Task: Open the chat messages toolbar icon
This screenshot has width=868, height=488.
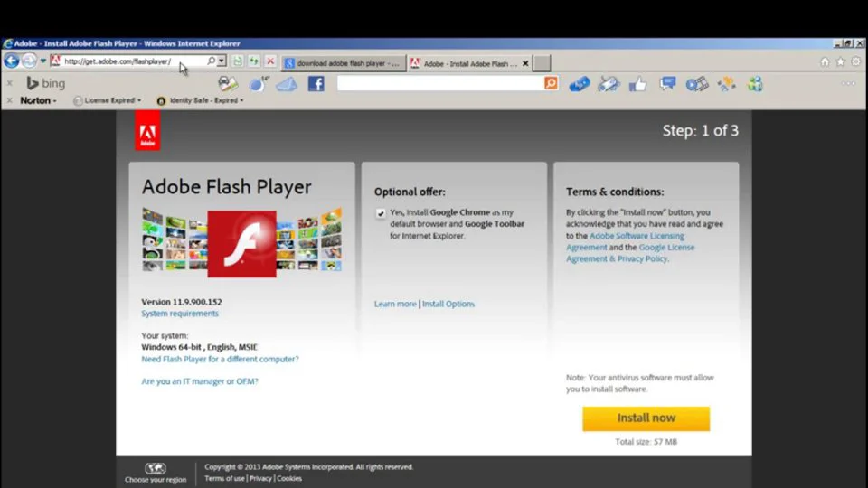Action: [x=667, y=84]
